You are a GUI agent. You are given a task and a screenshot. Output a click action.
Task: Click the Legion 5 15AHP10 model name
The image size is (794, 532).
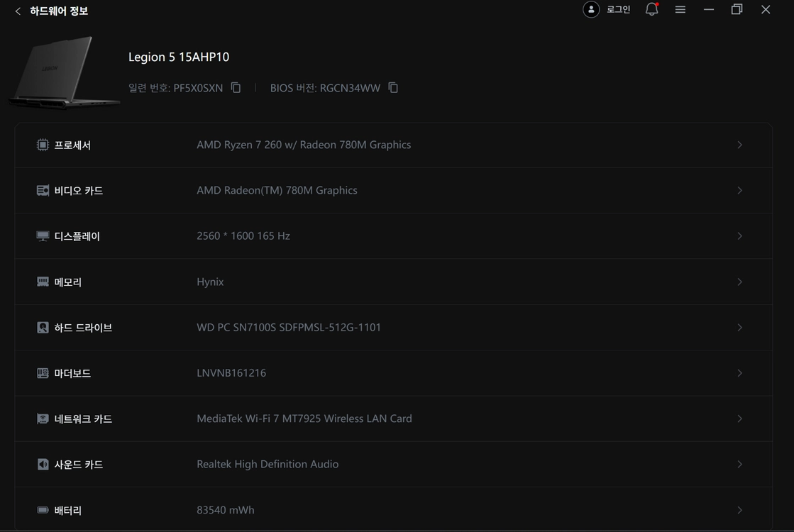[x=179, y=57]
